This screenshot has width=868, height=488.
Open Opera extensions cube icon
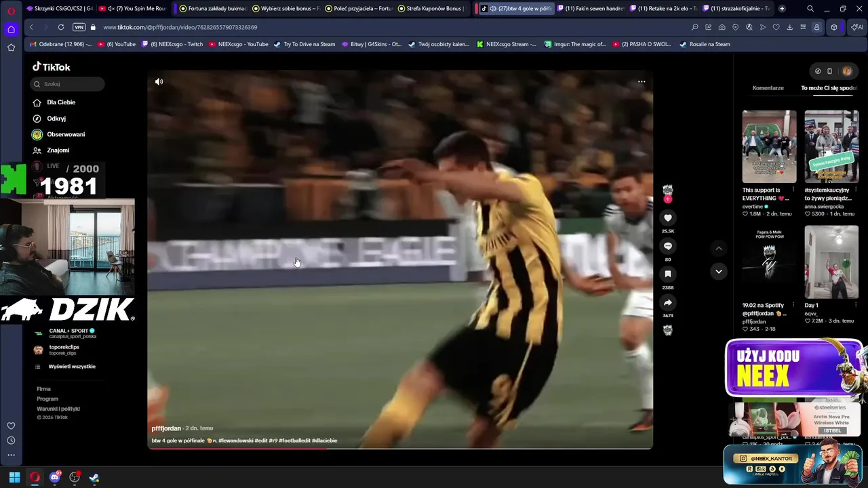pyautogui.click(x=834, y=27)
